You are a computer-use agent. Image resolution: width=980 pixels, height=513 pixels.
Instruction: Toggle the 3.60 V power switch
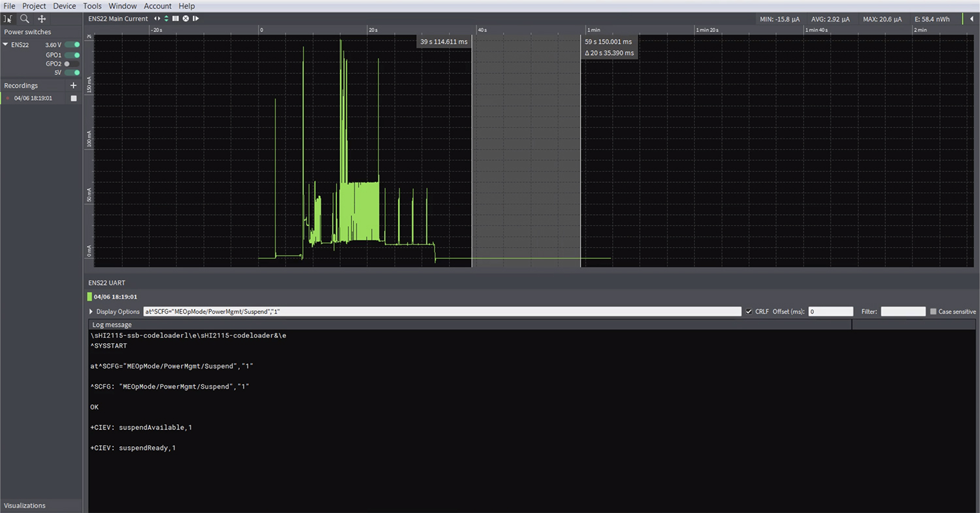[x=72, y=44]
